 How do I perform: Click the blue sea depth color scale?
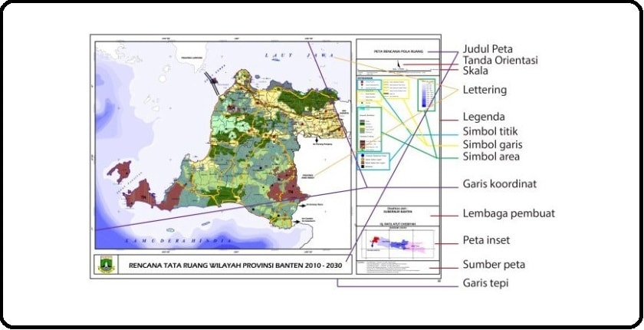424,95
